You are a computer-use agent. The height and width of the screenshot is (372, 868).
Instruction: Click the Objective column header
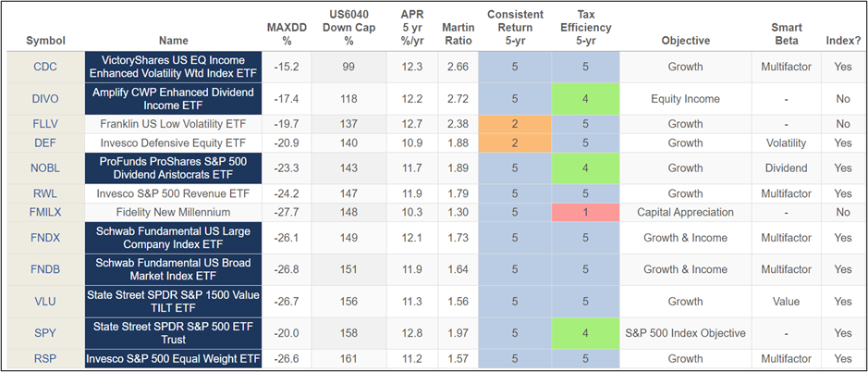pos(685,41)
